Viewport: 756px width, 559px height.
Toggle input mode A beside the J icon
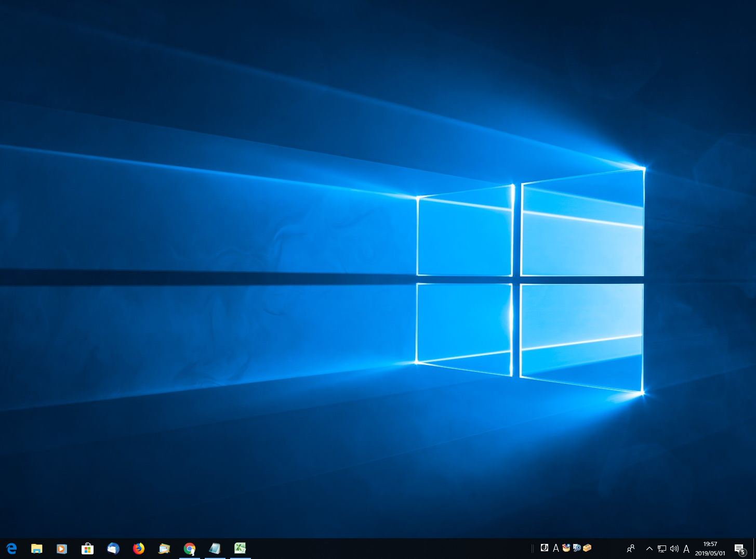[x=555, y=548]
